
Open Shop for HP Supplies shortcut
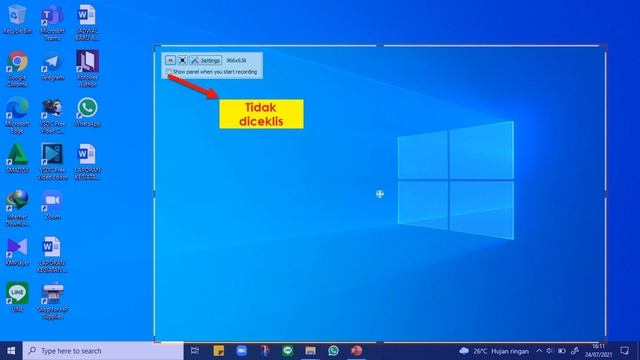coord(52,301)
